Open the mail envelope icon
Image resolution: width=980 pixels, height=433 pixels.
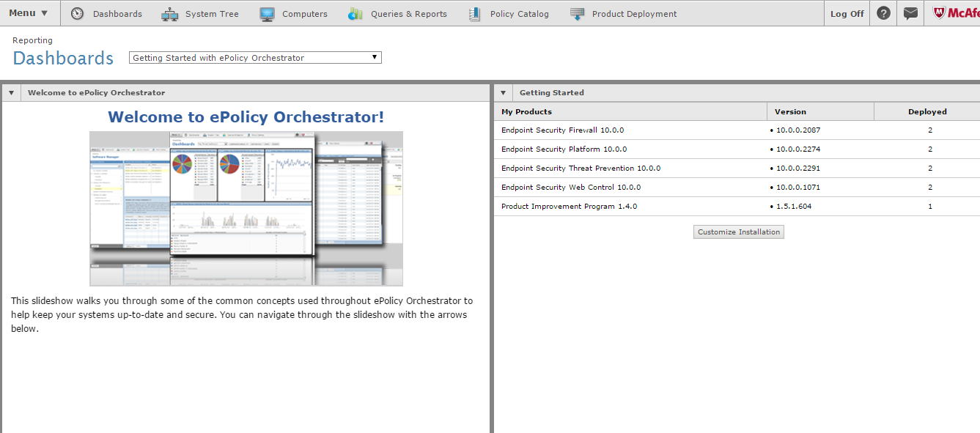(910, 13)
